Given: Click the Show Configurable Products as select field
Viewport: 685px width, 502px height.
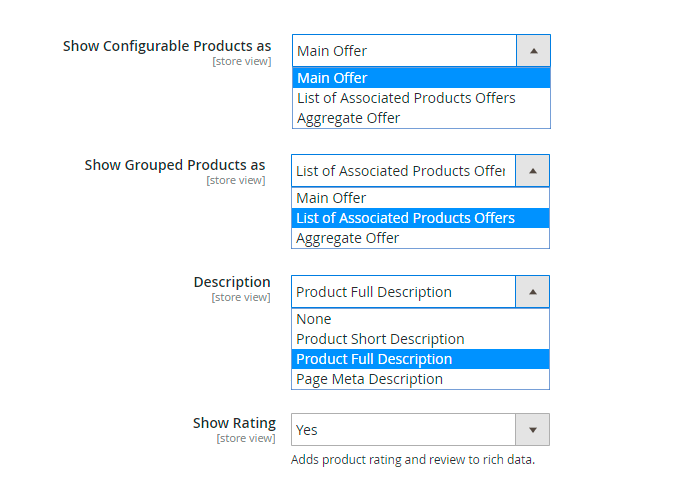Looking at the screenshot, I should tap(405, 51).
